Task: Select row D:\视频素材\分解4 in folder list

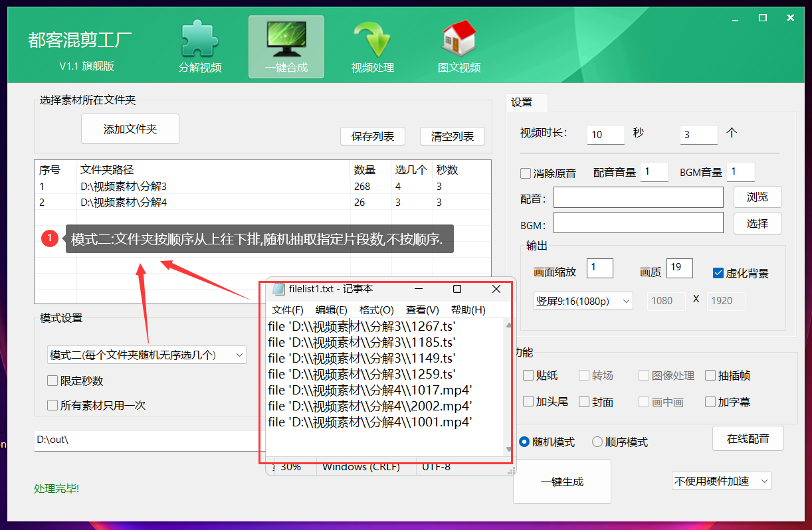Action: click(262, 202)
